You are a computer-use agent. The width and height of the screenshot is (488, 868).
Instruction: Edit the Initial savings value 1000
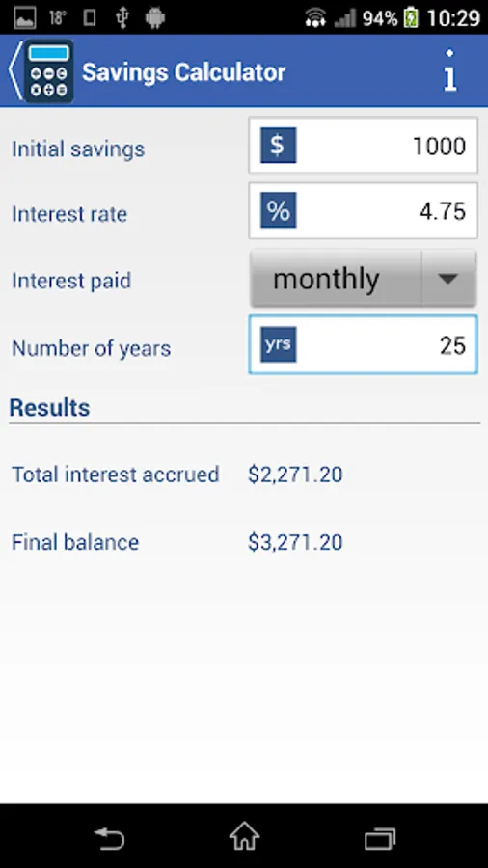(363, 146)
